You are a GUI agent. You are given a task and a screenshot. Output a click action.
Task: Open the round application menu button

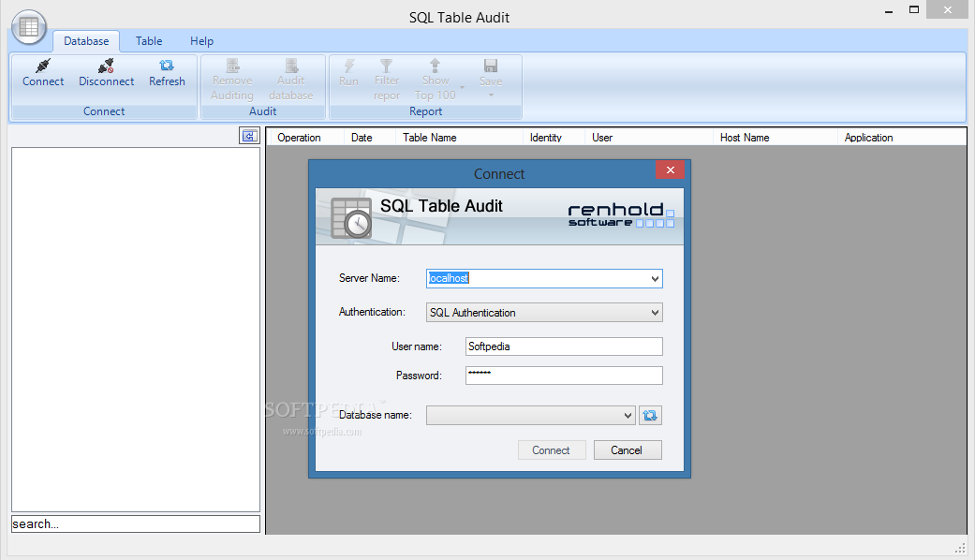pos(29,27)
